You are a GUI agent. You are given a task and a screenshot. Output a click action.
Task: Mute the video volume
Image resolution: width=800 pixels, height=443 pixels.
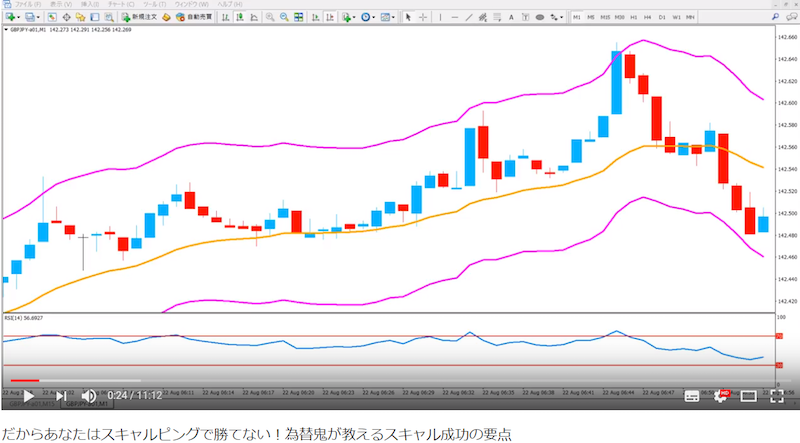(89, 396)
